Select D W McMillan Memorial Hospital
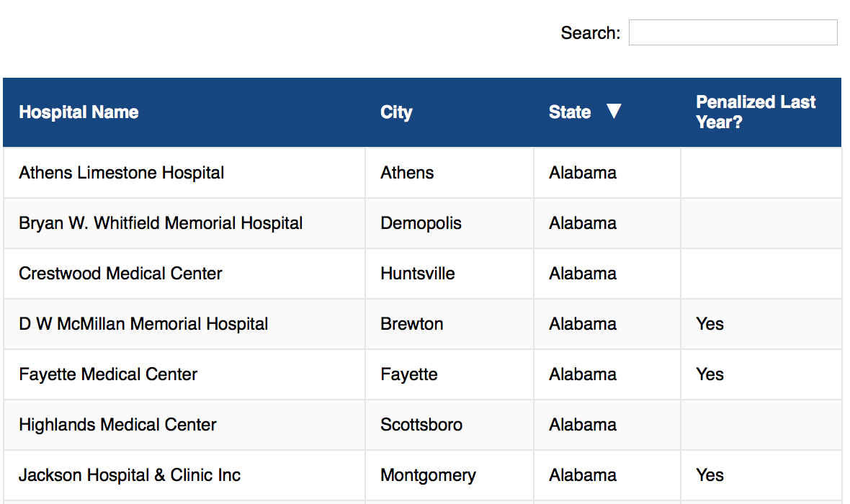 click(x=143, y=324)
